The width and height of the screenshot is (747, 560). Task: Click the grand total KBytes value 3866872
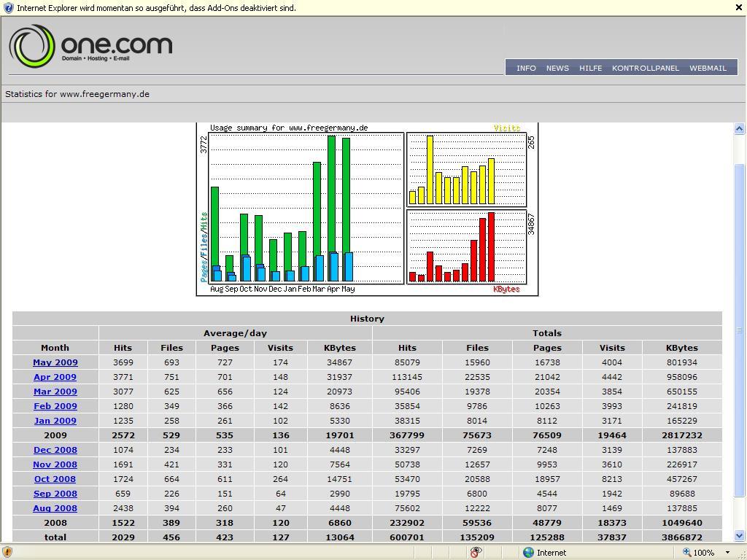(x=682, y=537)
